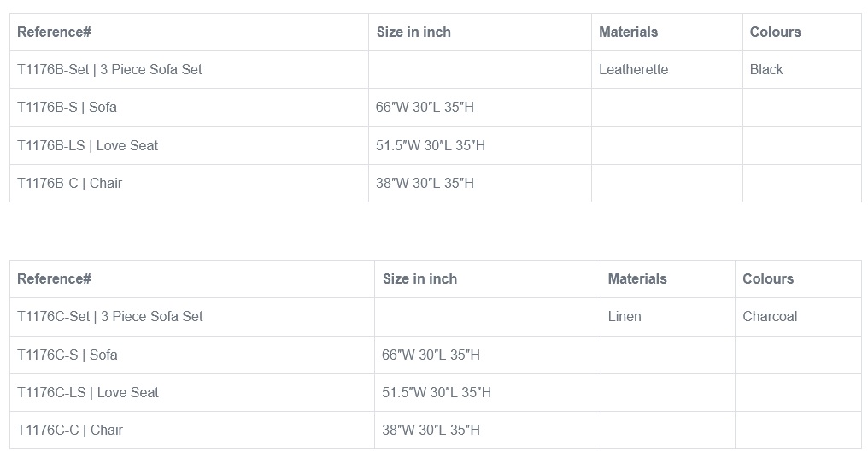Select the T1176C-S Sofa reference cell

pyautogui.click(x=67, y=355)
